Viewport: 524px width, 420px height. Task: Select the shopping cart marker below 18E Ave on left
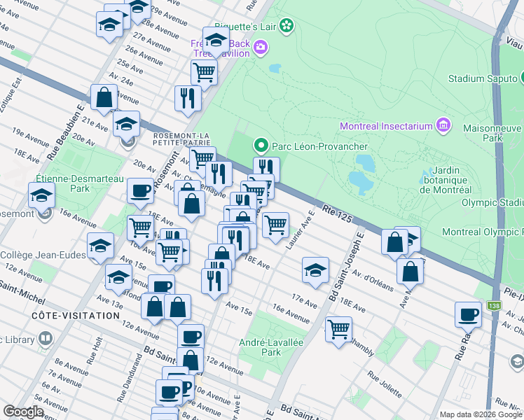coord(140,229)
